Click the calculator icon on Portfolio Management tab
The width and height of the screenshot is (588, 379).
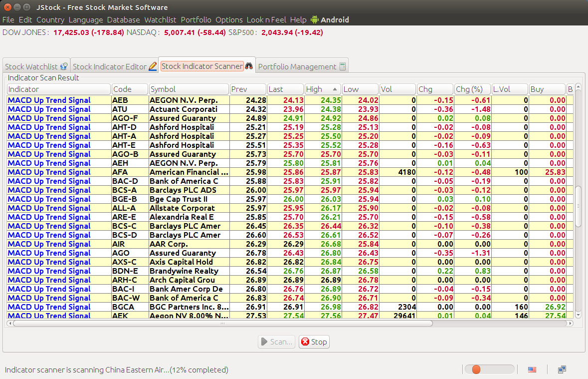[342, 66]
